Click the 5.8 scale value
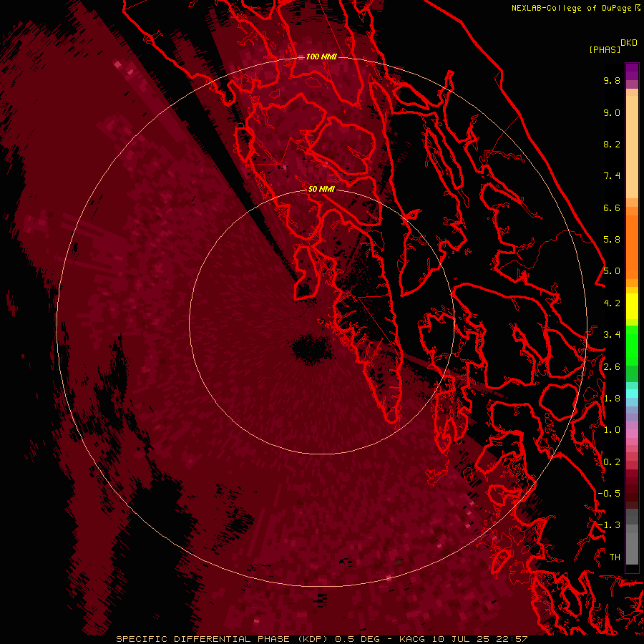Image resolution: width=644 pixels, height=644 pixels. pos(612,240)
